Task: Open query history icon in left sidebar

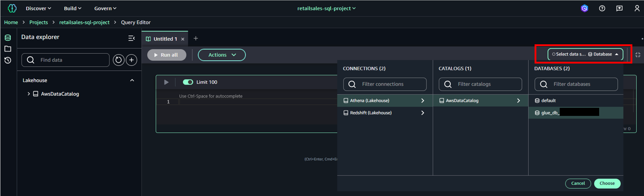Action: tap(8, 60)
